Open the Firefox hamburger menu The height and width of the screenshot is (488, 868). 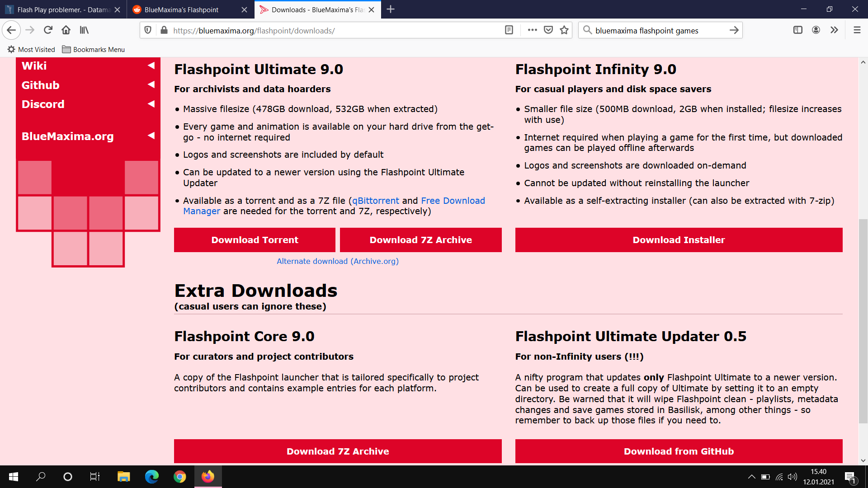tap(857, 30)
